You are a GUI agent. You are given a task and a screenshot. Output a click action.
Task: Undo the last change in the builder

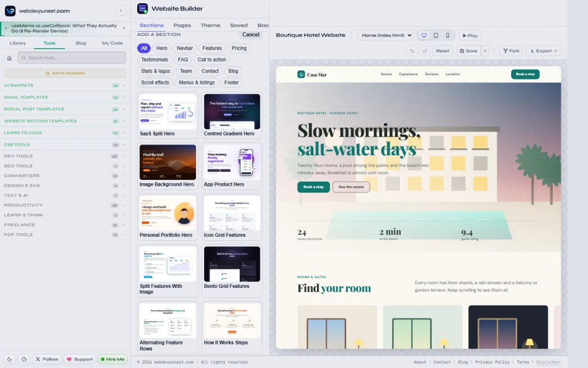point(412,51)
